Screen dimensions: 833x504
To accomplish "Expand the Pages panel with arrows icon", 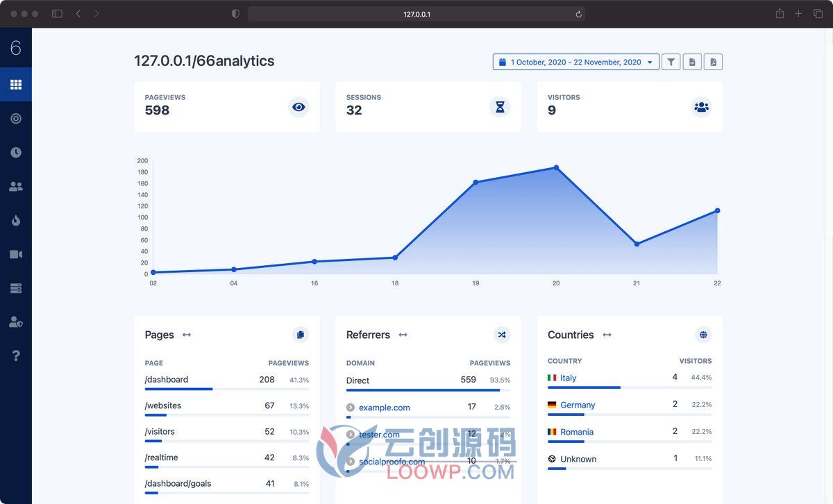I will click(x=187, y=335).
